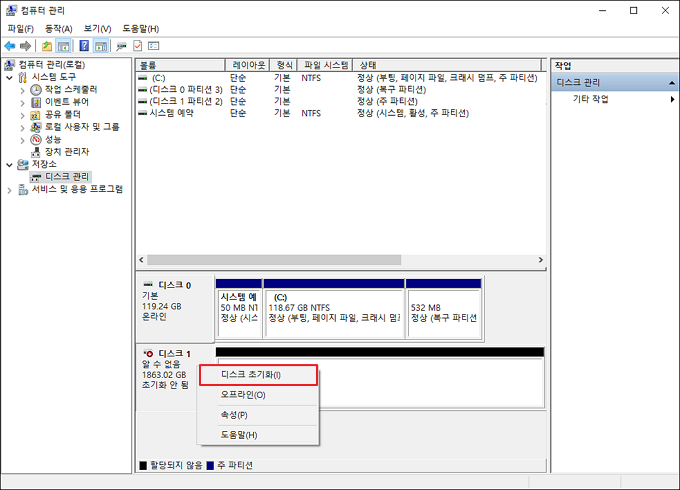Click the Computer Management title bar icon

[x=11, y=10]
